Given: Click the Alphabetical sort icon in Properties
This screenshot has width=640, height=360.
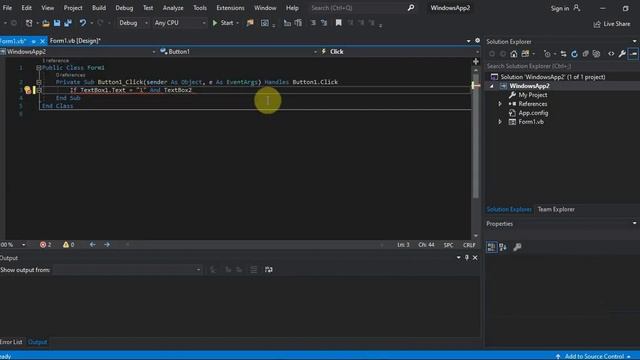Looking at the screenshot, I should coord(503,247).
